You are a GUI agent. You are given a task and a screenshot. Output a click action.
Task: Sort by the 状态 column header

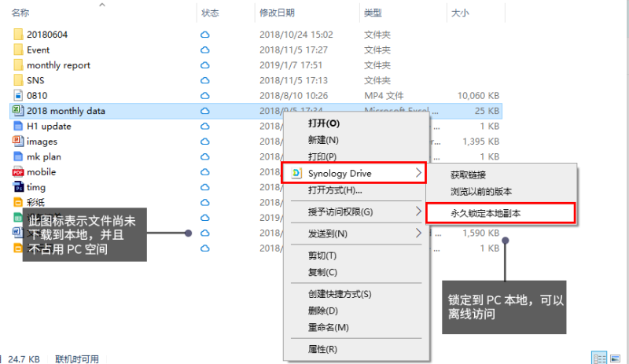[210, 13]
